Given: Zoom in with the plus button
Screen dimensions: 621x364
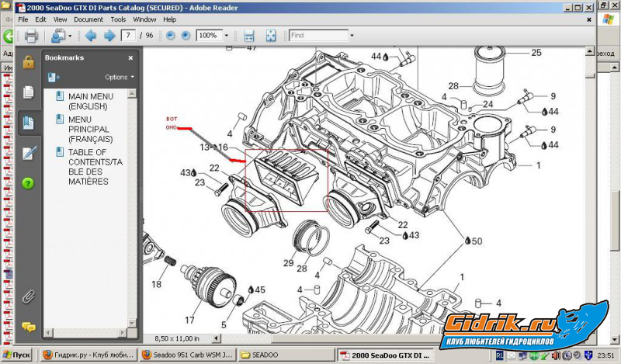Looking at the screenshot, I should point(186,36).
